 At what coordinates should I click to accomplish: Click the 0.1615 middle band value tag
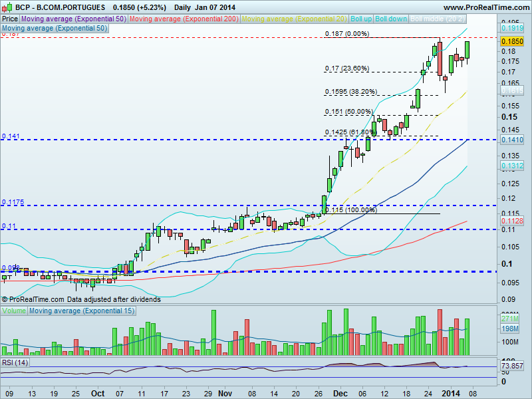[512, 90]
